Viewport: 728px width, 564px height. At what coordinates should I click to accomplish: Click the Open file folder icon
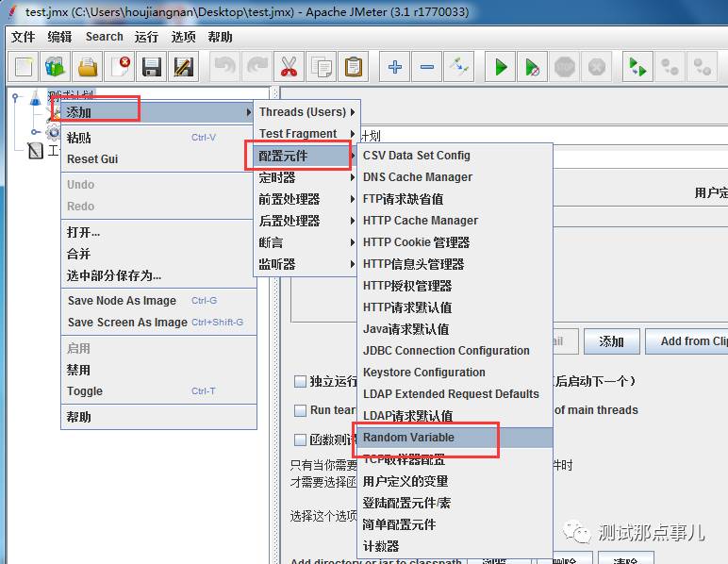[x=88, y=67]
